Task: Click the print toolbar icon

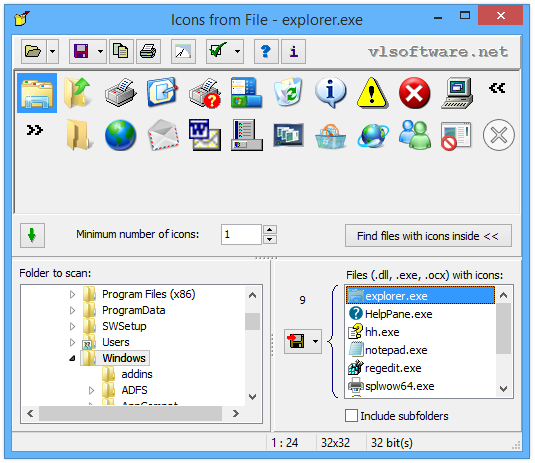Action: 148,52
